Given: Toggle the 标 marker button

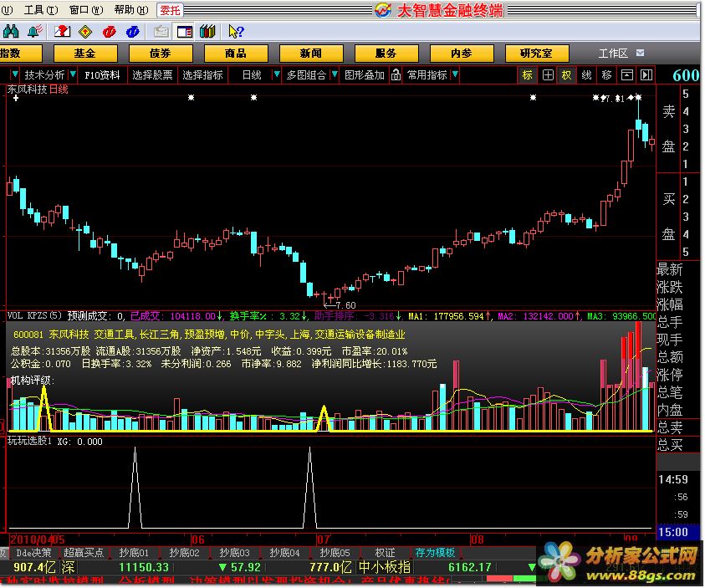Looking at the screenshot, I should (527, 75).
